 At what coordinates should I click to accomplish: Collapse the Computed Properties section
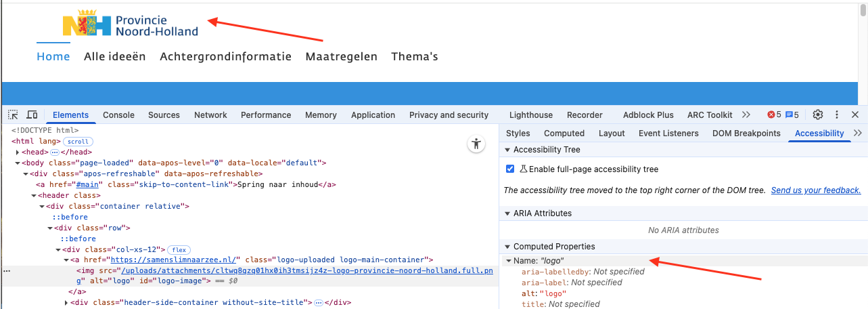pos(508,247)
